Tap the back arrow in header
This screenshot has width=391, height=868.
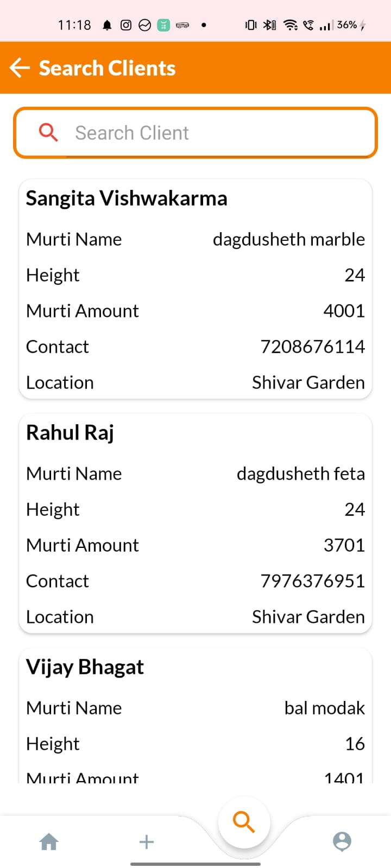(x=20, y=68)
